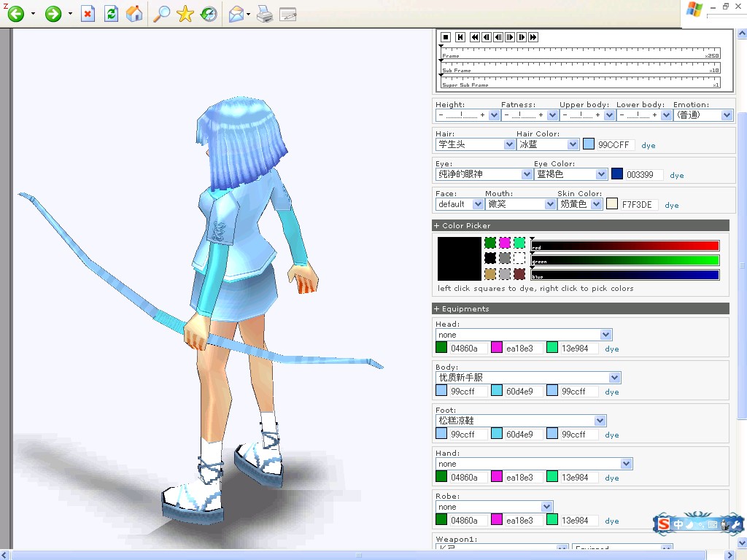Click the Frame timeline ruler
The width and height of the screenshot is (747, 560).
point(581,53)
